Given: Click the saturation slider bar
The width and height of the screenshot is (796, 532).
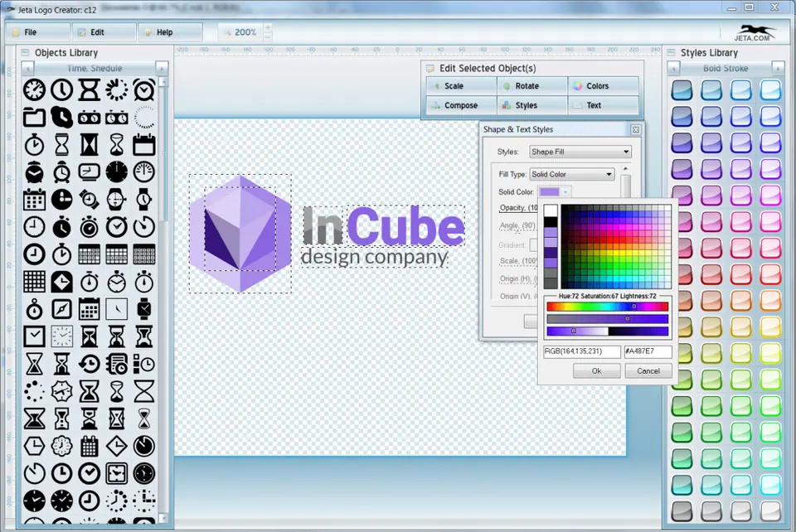Looking at the screenshot, I should click(x=607, y=319).
